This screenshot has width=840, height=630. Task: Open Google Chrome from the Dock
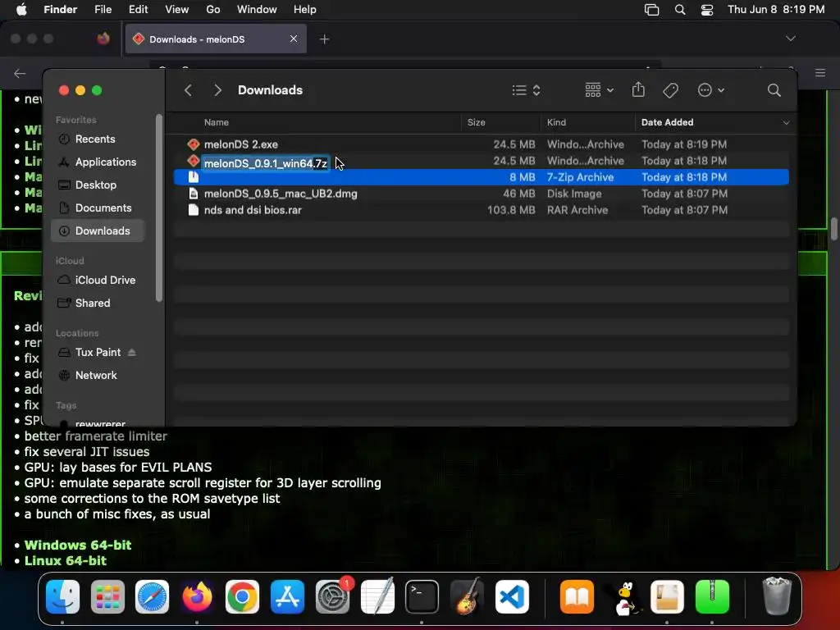click(242, 596)
